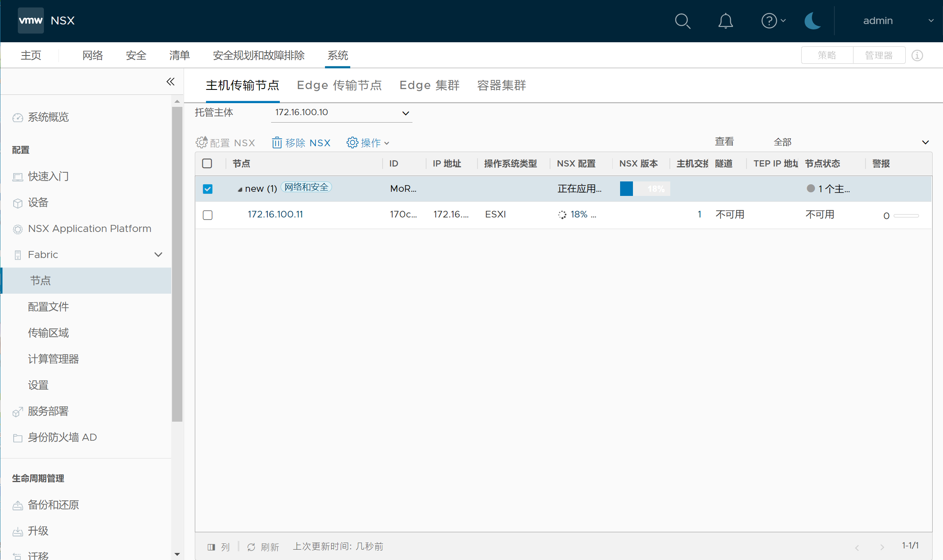Click the 管理器 mode button
Screen dimensions: 943x560
[878, 56]
